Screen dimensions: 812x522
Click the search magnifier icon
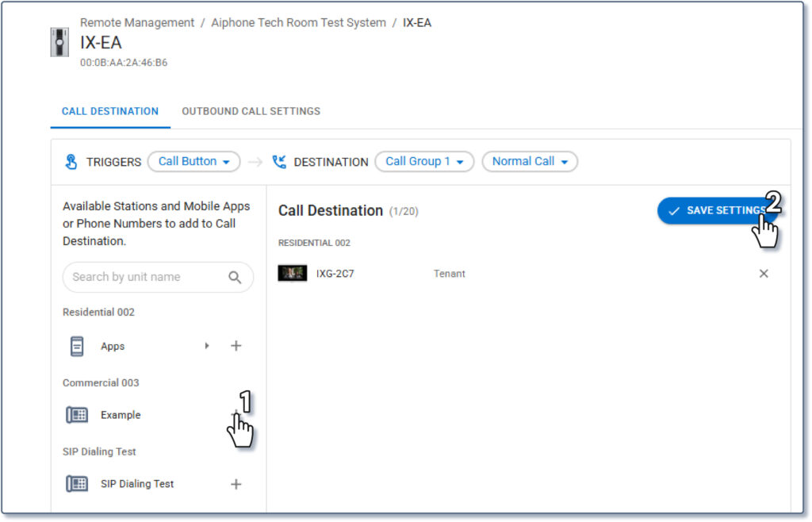[x=235, y=278]
